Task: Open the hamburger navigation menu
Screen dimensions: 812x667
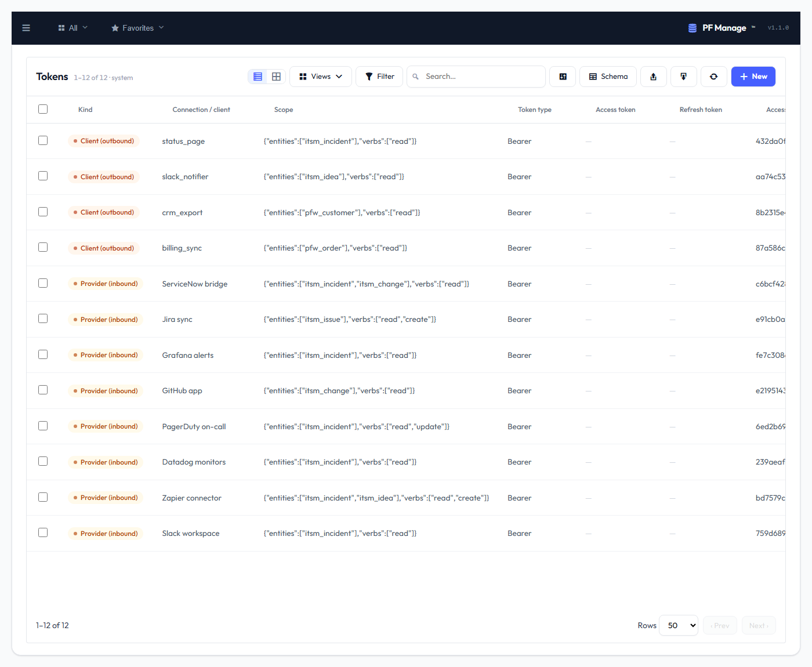Action: pos(26,28)
